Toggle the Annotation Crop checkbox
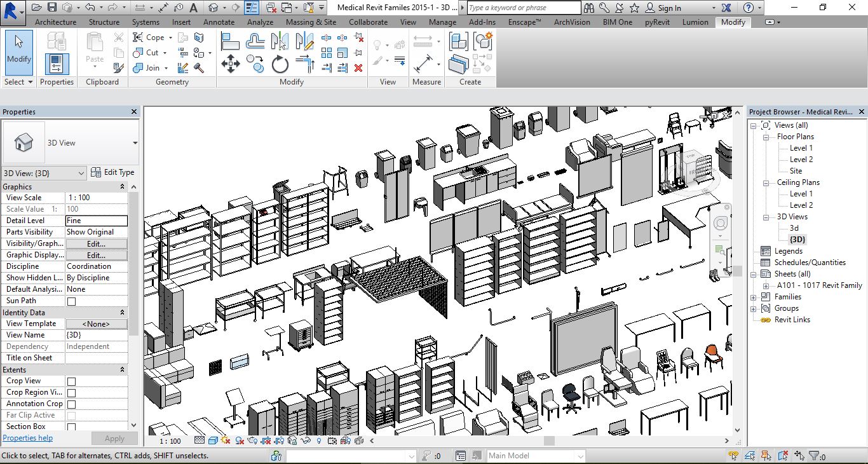The width and height of the screenshot is (868, 464). point(71,404)
